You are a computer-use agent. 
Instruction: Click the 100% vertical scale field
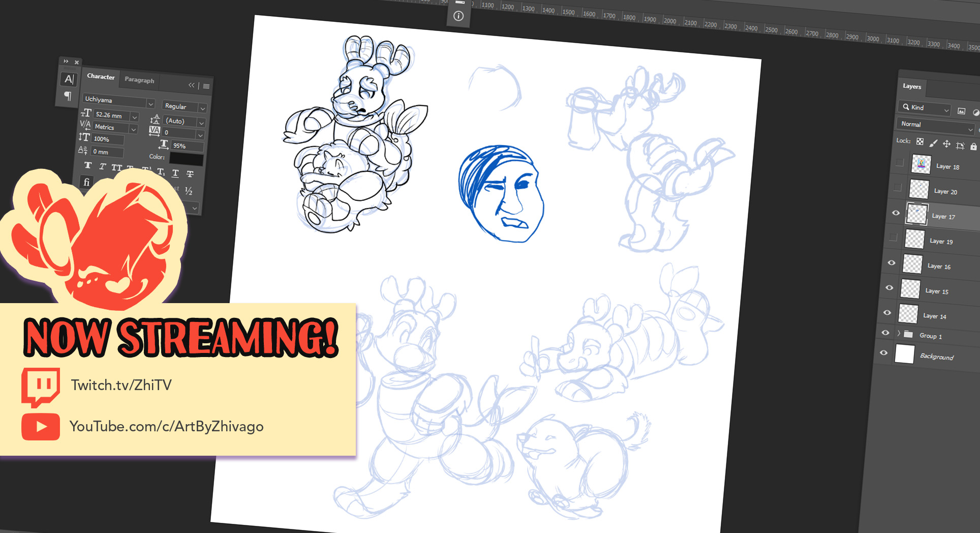pyautogui.click(x=107, y=139)
